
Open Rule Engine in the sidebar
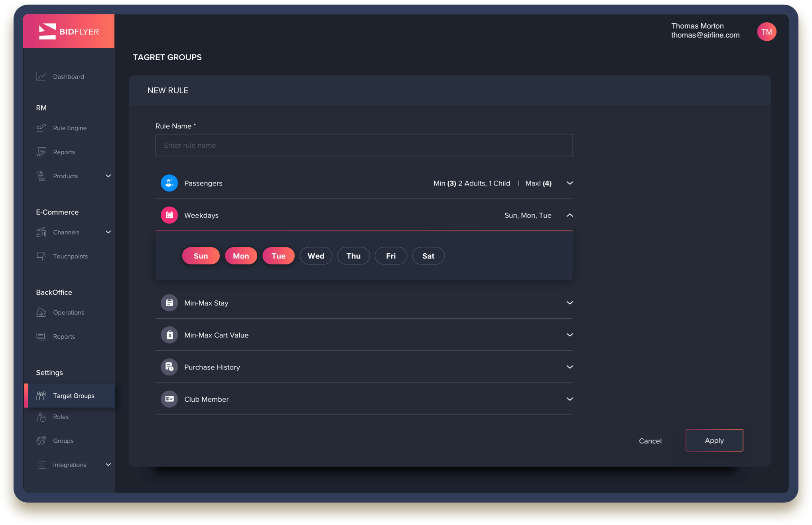pos(69,128)
